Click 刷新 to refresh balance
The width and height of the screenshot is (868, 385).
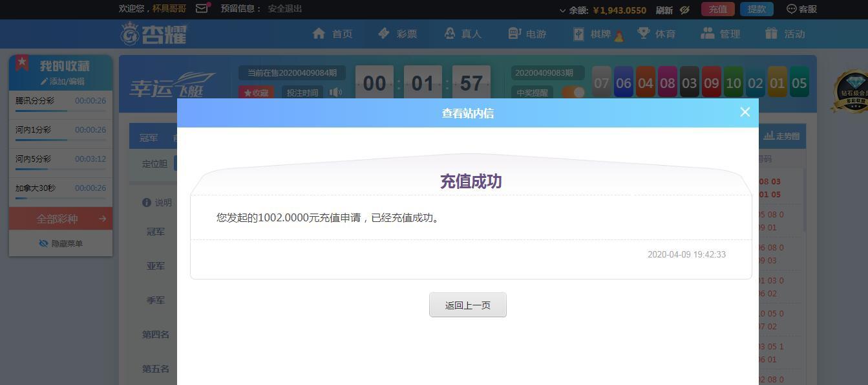(x=664, y=10)
